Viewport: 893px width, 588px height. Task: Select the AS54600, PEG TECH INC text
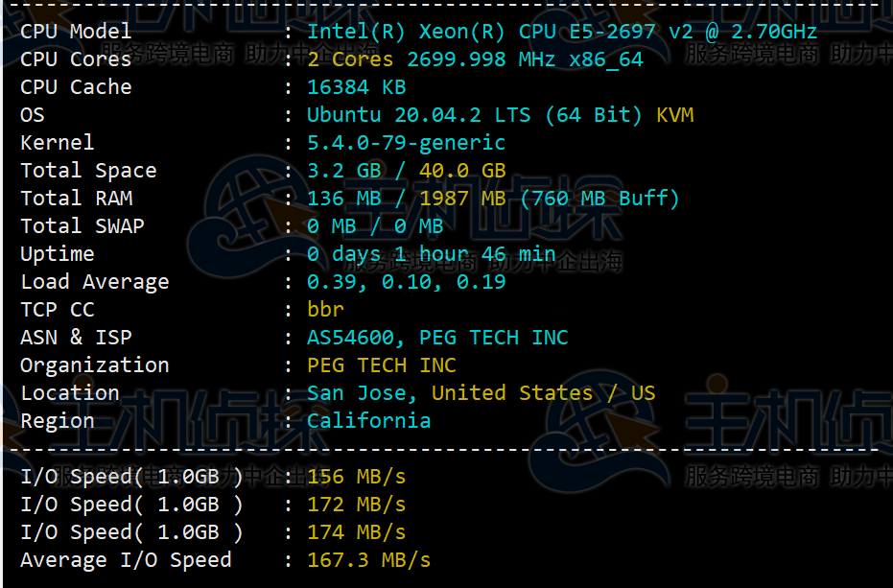tap(437, 338)
